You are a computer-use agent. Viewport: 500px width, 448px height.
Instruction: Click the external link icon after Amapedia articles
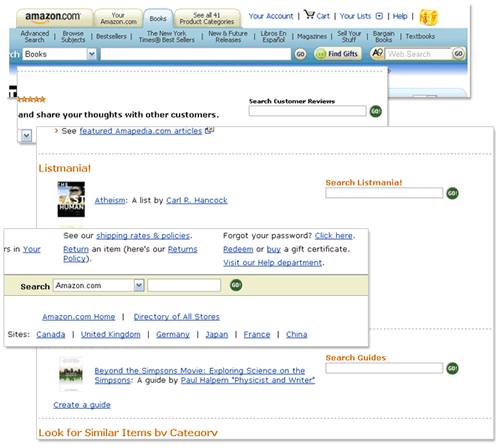coord(209,130)
